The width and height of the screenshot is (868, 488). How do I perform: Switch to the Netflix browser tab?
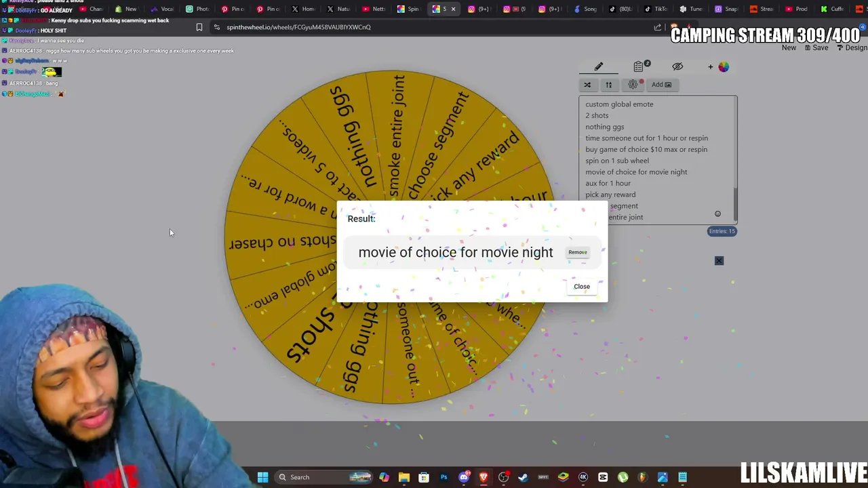point(374,9)
